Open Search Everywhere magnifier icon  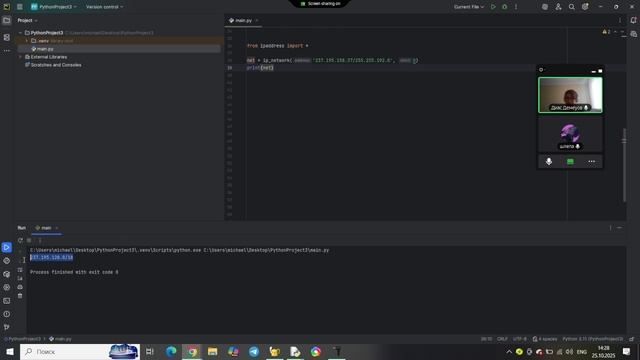(x=571, y=7)
